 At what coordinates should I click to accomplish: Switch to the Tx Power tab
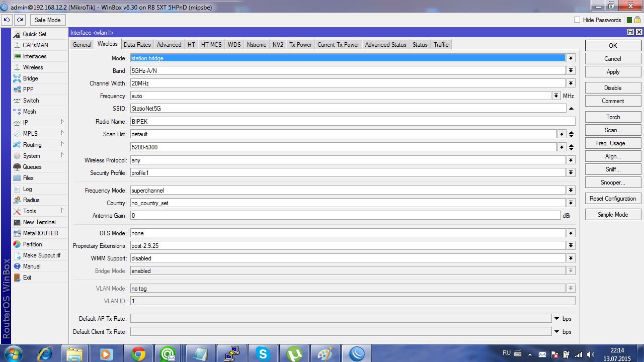(300, 45)
